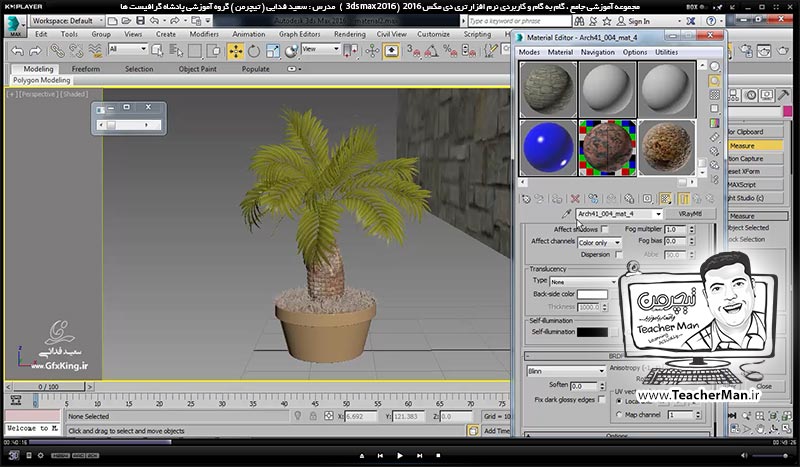Open the Workspace: Default dropdown
800x467 pixels.
click(67, 21)
